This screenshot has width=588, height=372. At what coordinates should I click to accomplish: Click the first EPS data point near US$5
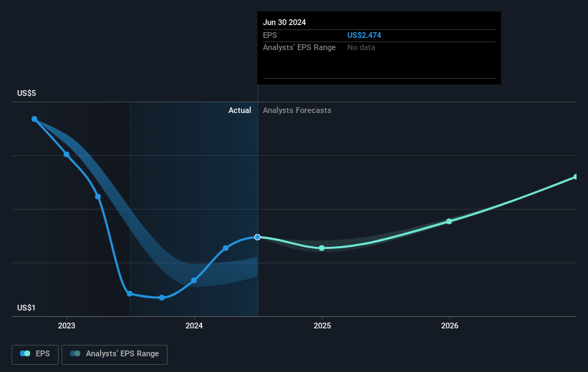[34, 119]
